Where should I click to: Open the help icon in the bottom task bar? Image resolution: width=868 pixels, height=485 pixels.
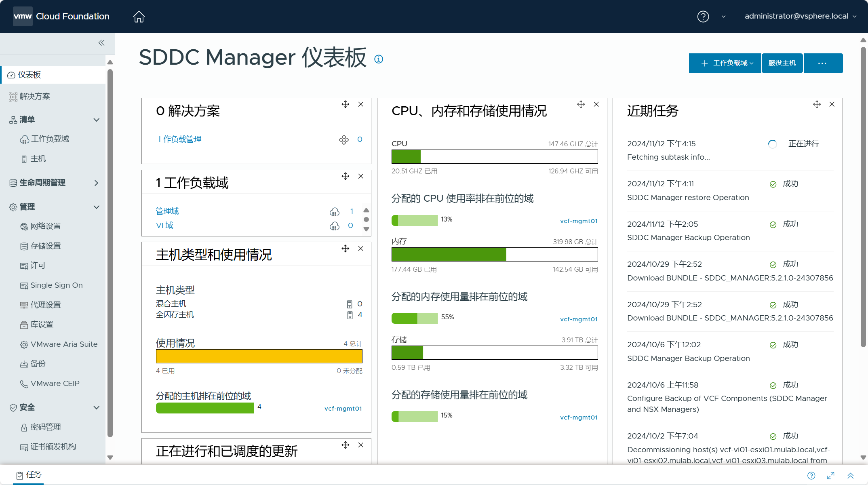point(811,475)
